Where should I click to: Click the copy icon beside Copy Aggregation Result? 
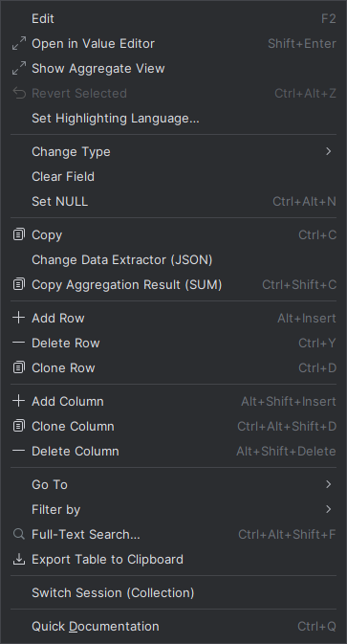19,284
